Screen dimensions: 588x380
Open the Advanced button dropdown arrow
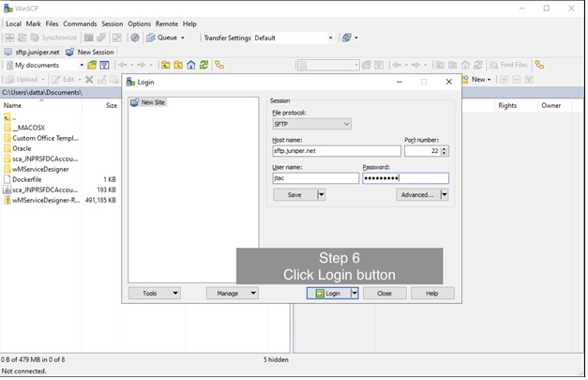[x=445, y=194]
